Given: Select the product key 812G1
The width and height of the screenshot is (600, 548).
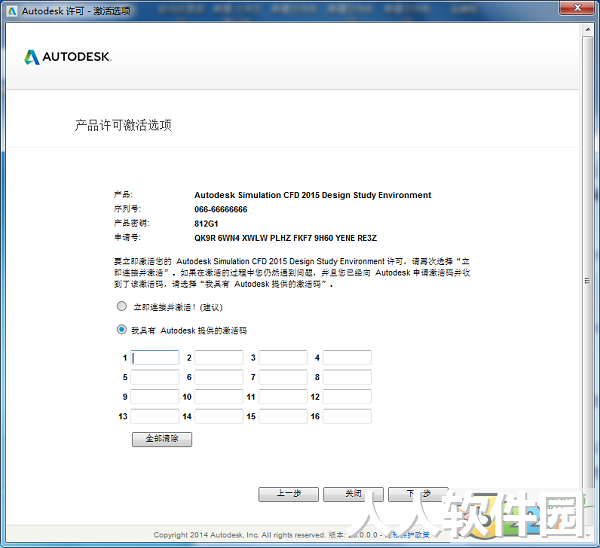Looking at the screenshot, I should pos(206,224).
